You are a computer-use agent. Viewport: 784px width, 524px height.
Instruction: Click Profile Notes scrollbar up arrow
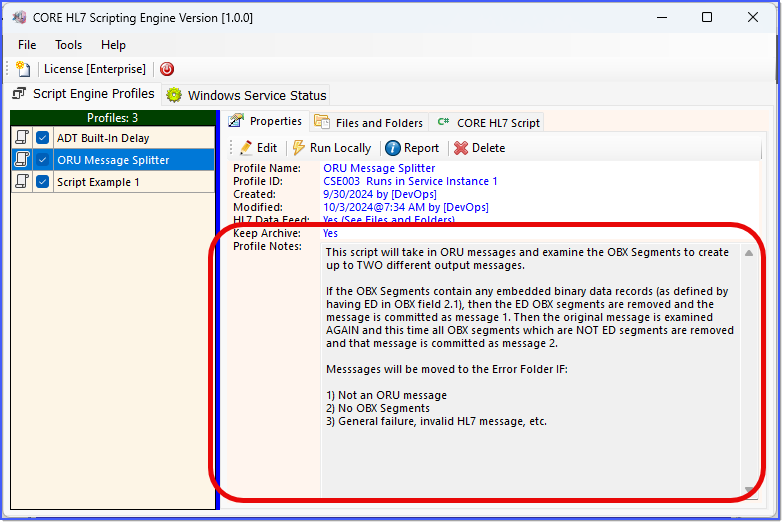748,253
